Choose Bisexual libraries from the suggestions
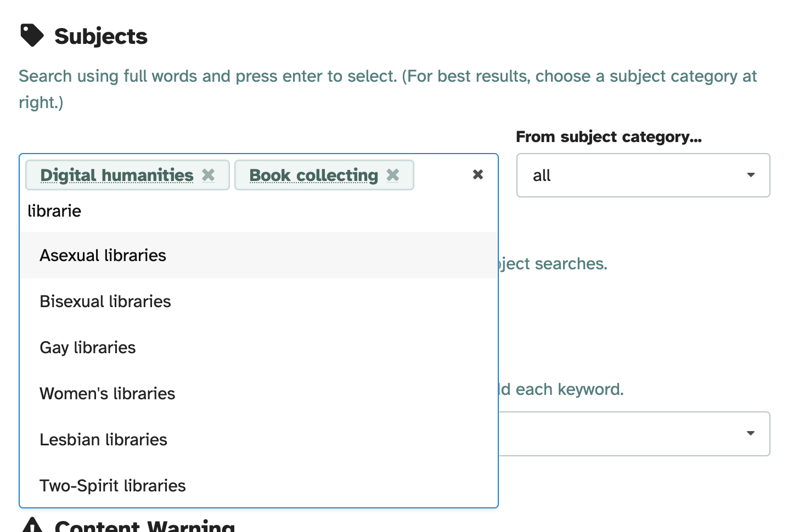Screen dimensions: 810x532 point(105,302)
